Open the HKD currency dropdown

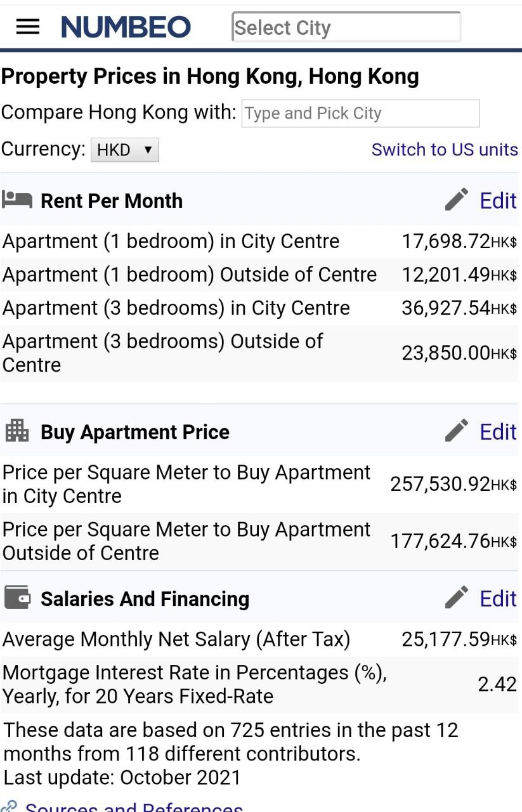pos(125,150)
